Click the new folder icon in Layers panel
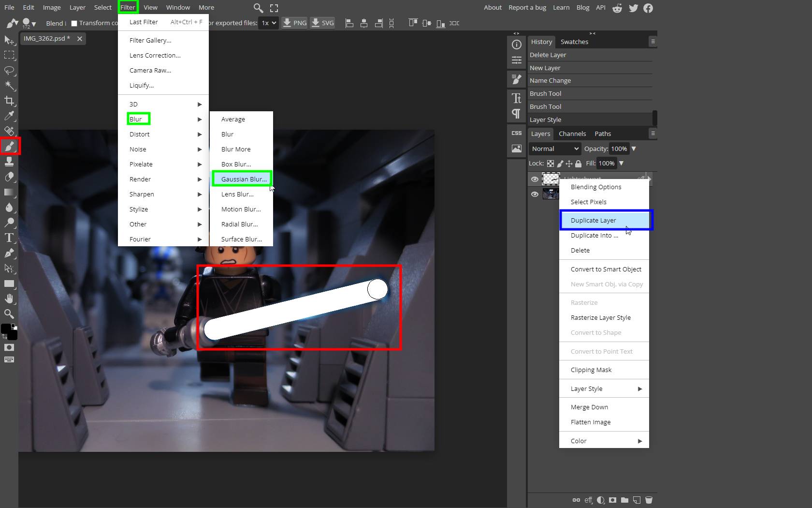812x508 pixels. (x=624, y=500)
